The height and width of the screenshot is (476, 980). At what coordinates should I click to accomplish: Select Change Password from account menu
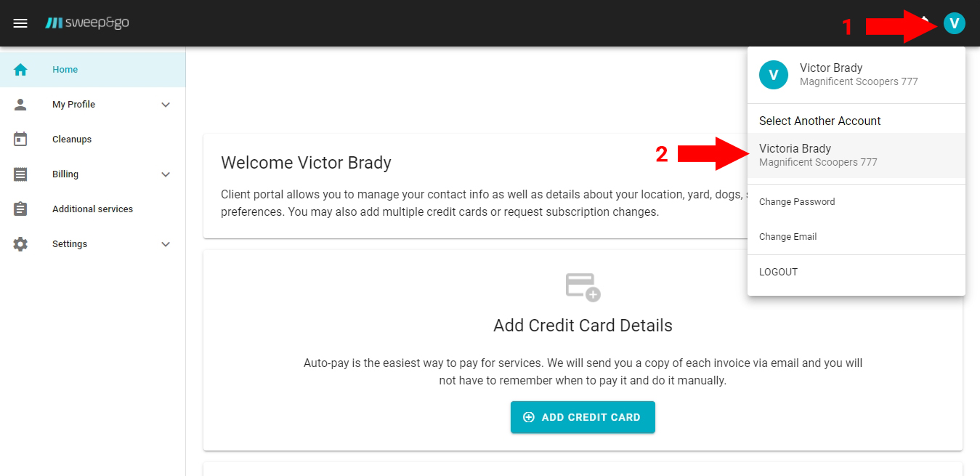click(x=797, y=202)
